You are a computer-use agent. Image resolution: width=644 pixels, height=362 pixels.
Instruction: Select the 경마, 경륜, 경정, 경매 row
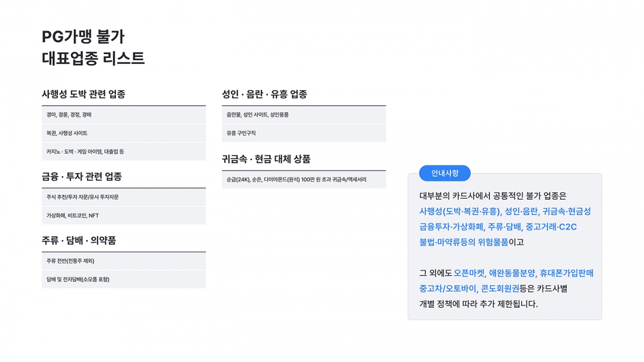(123, 115)
